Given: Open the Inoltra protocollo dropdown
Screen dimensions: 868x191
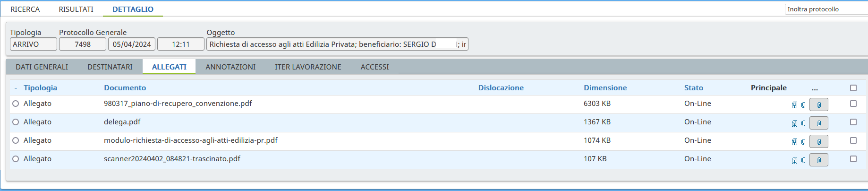Looking at the screenshot, I should click(825, 9).
